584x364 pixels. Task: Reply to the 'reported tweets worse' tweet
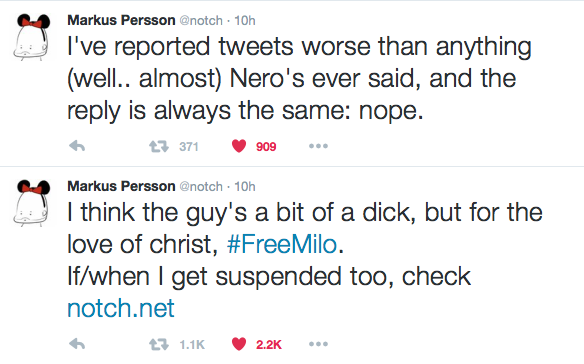[77, 146]
